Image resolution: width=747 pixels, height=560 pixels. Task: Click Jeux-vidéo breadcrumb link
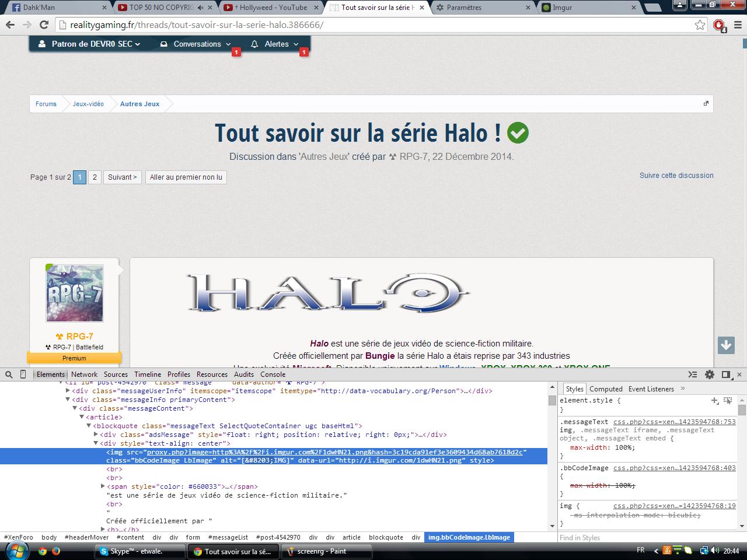click(x=88, y=104)
